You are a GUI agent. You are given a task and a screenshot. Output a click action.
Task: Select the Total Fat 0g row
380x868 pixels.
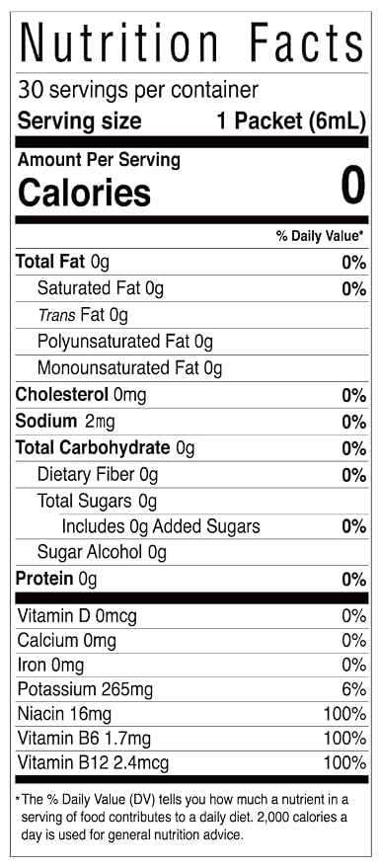click(191, 262)
